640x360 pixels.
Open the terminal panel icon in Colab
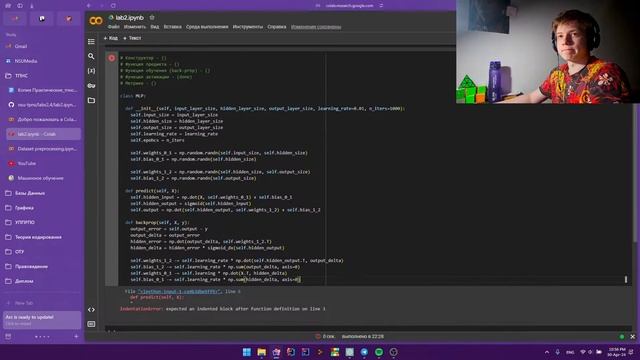coord(91,324)
